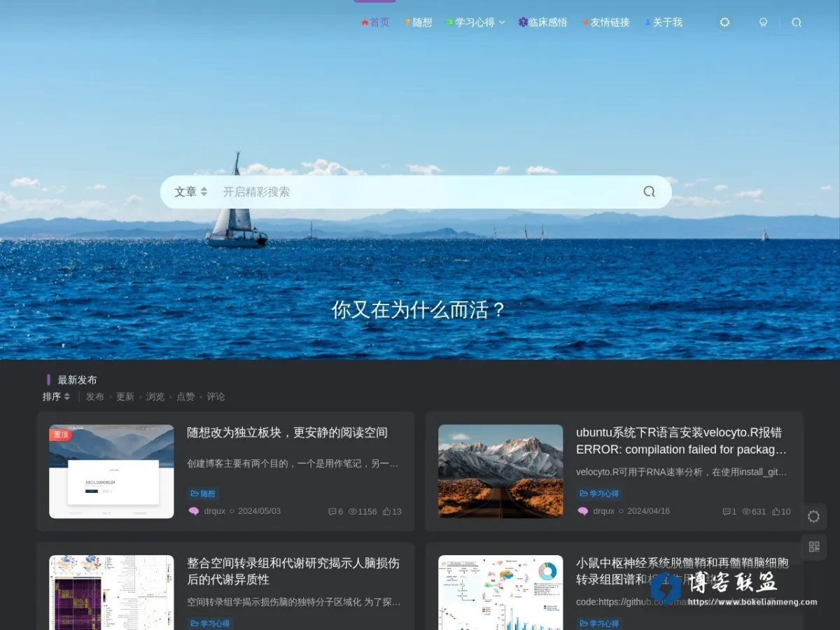
Task: Like the post with 13 thumbs up
Action: 386,512
